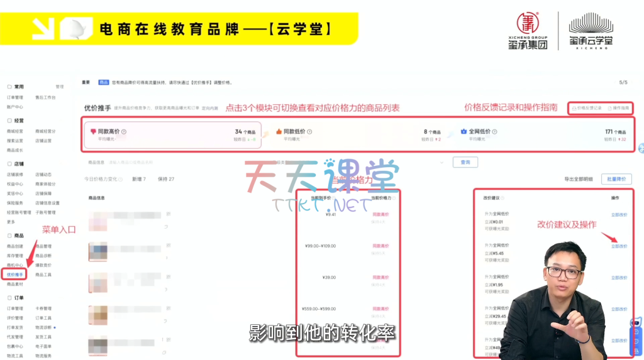Screen dimensions: 644x360
Task: Expand 更多 in the 店铺 sidebar section
Action: click(11, 222)
